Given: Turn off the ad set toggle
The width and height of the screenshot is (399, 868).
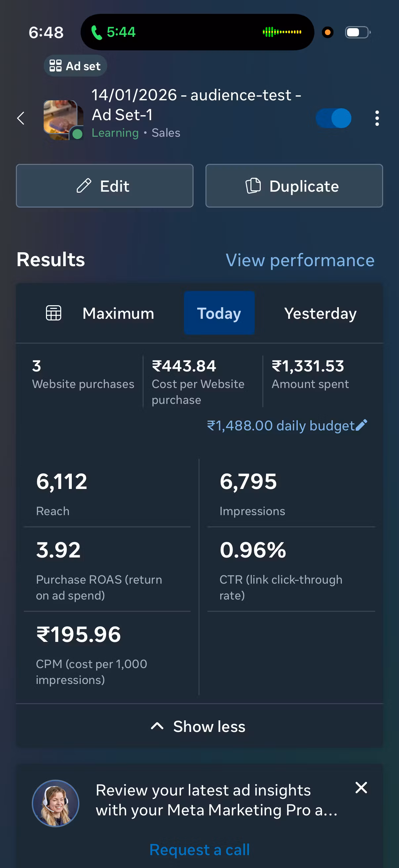Looking at the screenshot, I should pyautogui.click(x=333, y=118).
